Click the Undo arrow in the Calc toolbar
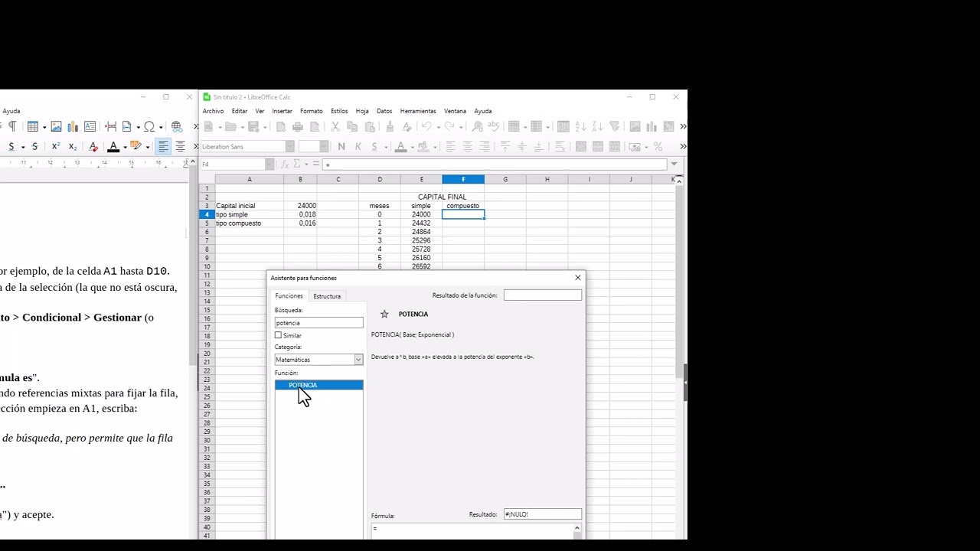The width and height of the screenshot is (980, 551). (x=426, y=126)
